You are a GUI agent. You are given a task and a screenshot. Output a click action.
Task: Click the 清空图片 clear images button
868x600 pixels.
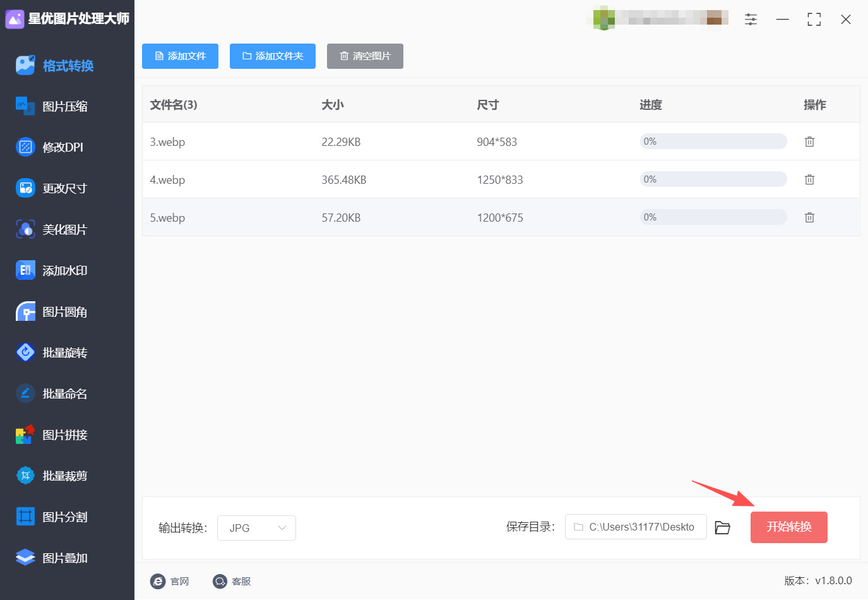(x=365, y=56)
